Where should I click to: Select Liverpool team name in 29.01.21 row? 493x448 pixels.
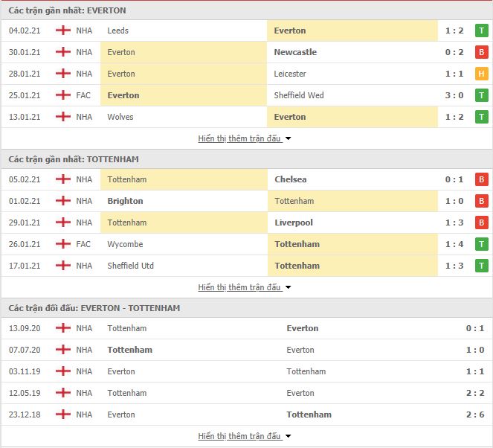click(294, 223)
